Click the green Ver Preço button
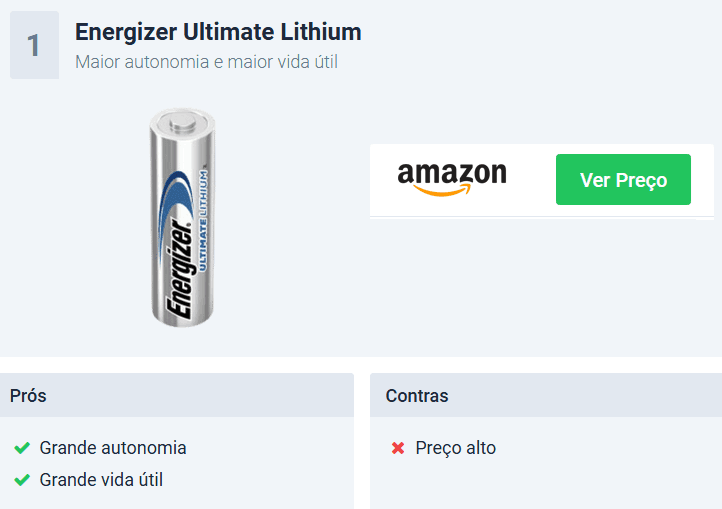Screen dimensions: 722x509 623,179
